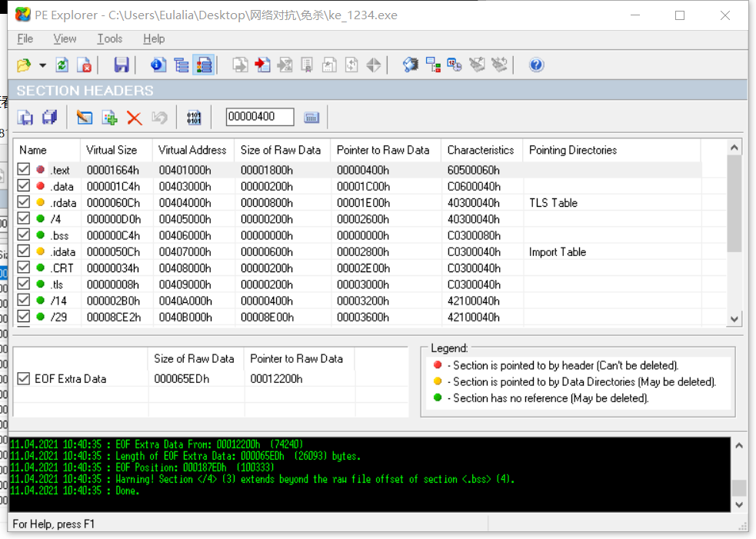The height and width of the screenshot is (539, 756).
Task: Open a file with the folder icon
Action: 24,65
